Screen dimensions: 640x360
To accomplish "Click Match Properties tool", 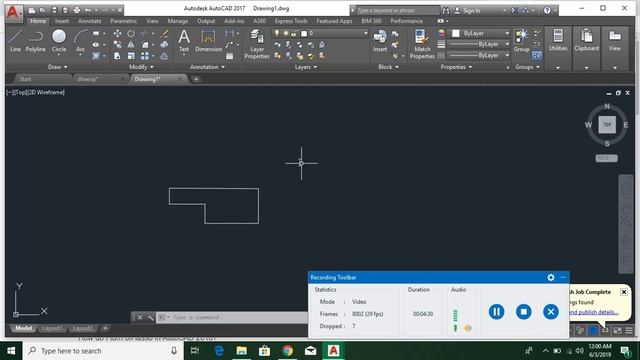I will pos(422,44).
